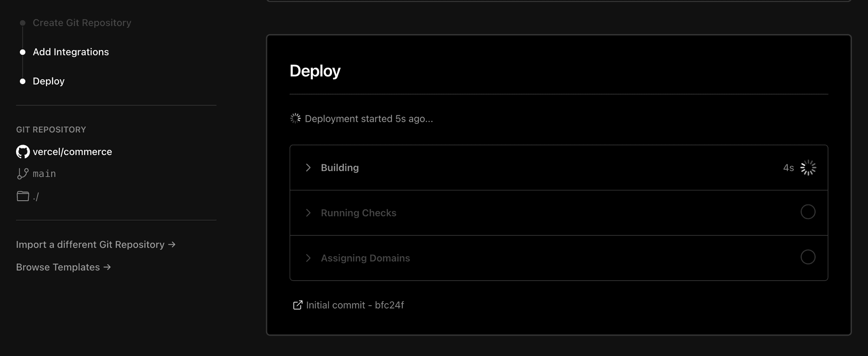This screenshot has height=356, width=868.
Task: Open the Browse Templates link
Action: point(63,267)
